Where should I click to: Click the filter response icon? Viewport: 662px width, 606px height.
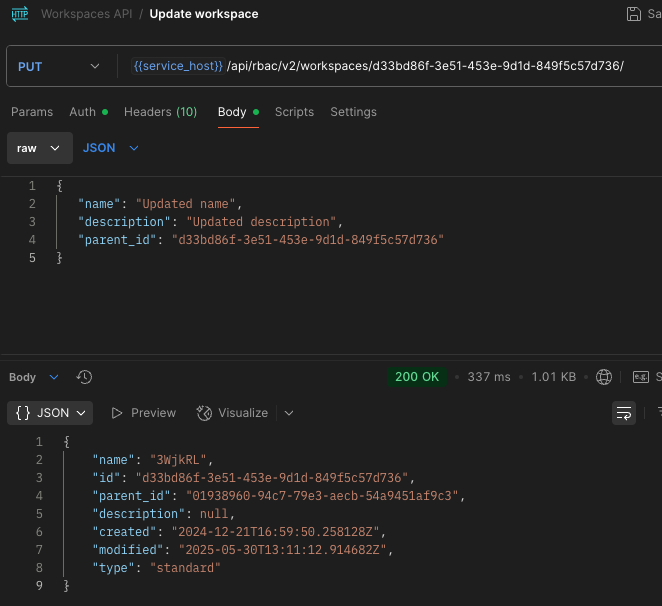[x=658, y=413]
